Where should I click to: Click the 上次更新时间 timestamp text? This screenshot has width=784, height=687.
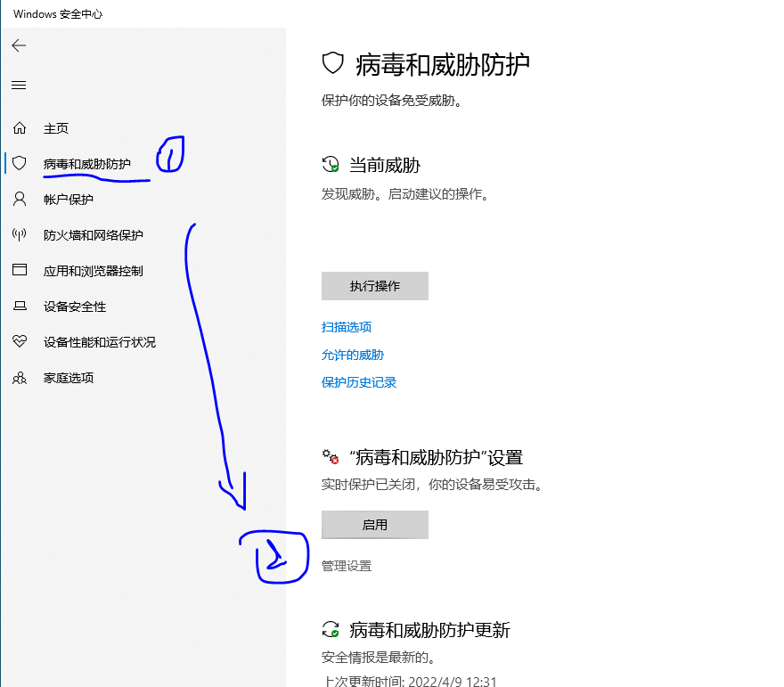(410, 682)
